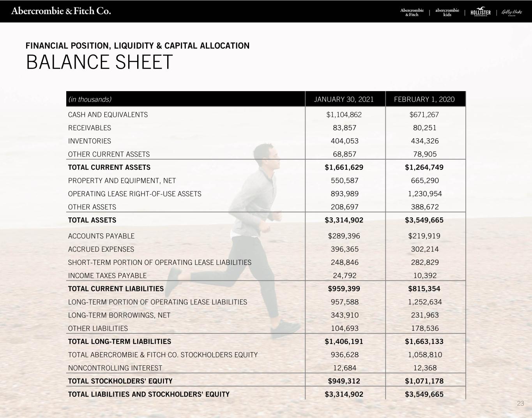Select the Financial Position, Liquidity & Capital Allocation heading
This screenshot has width=532, height=418.
tap(138, 46)
